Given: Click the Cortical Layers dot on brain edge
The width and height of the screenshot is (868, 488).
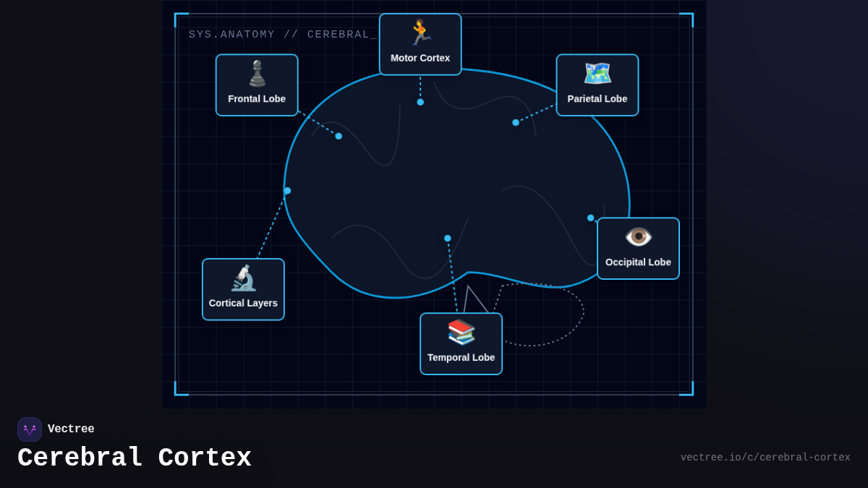Looking at the screenshot, I should (x=287, y=191).
